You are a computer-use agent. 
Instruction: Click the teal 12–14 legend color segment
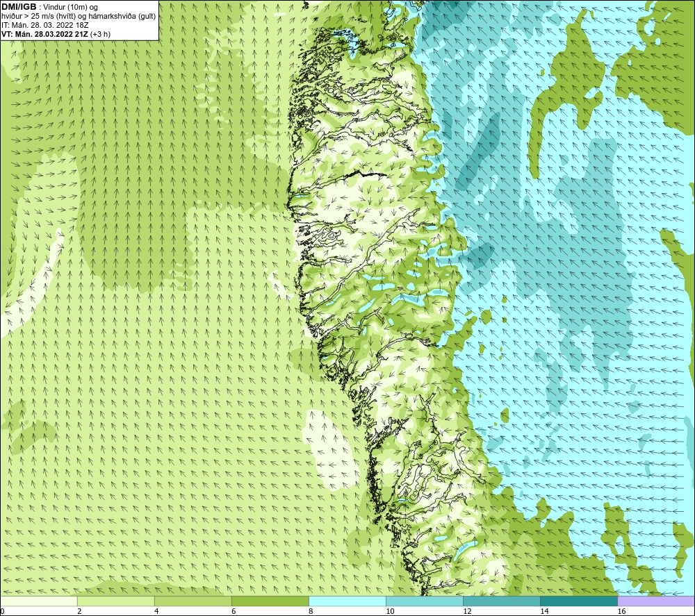[502, 601]
